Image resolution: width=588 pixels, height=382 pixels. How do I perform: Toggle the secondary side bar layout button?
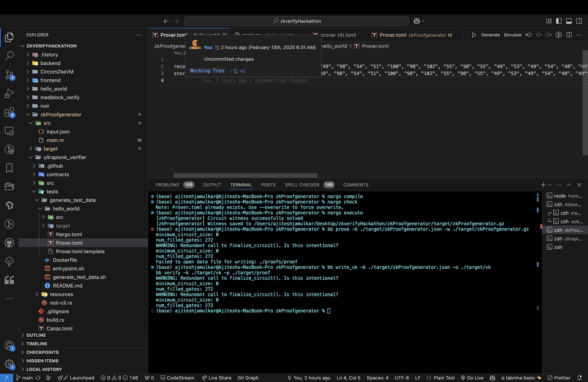point(579,21)
